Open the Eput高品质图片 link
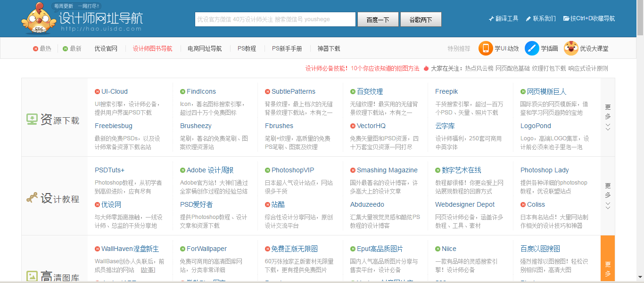The width and height of the screenshot is (644, 283). coord(380,249)
